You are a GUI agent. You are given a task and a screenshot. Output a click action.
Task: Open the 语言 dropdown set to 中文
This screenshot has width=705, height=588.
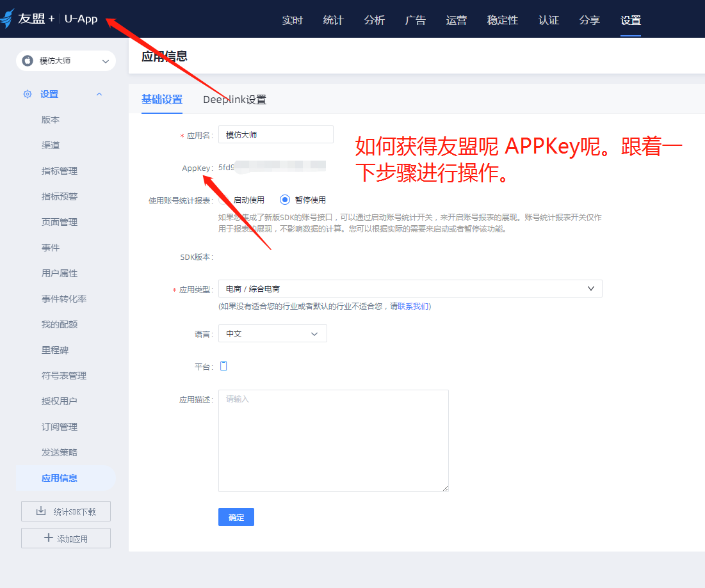click(272, 334)
